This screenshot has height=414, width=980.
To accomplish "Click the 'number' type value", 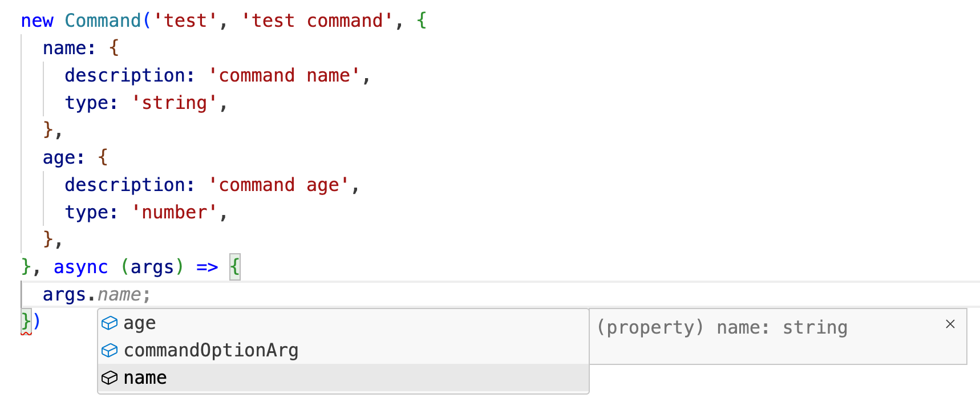I will coord(174,212).
